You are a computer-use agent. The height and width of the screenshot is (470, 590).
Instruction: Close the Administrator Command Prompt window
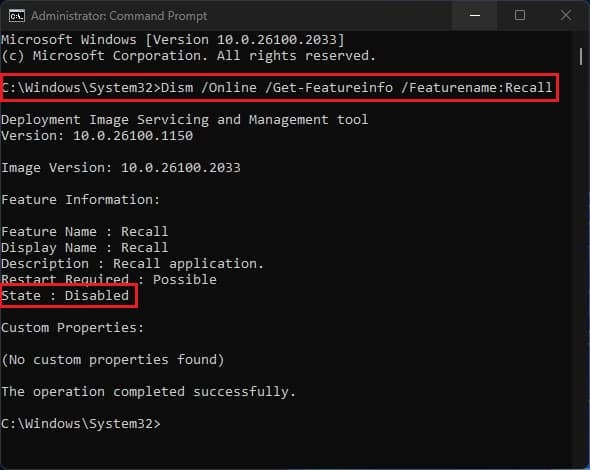[x=566, y=15]
